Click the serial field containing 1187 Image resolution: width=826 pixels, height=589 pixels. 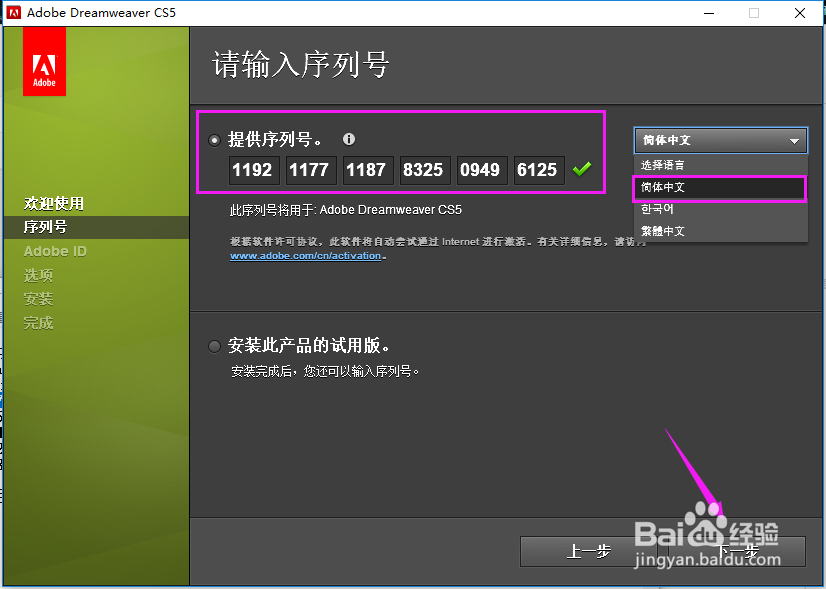coord(368,170)
